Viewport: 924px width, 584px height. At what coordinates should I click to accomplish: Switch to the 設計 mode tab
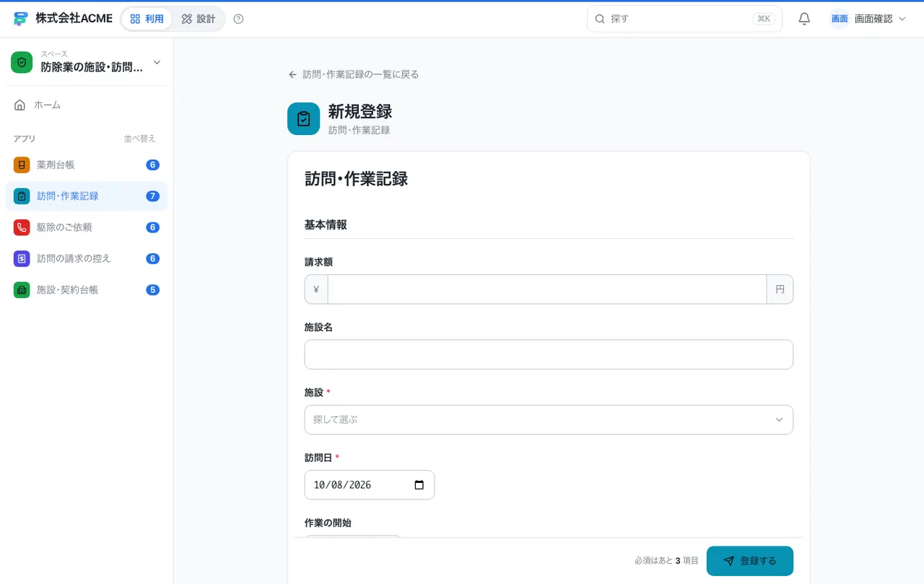pyautogui.click(x=199, y=19)
